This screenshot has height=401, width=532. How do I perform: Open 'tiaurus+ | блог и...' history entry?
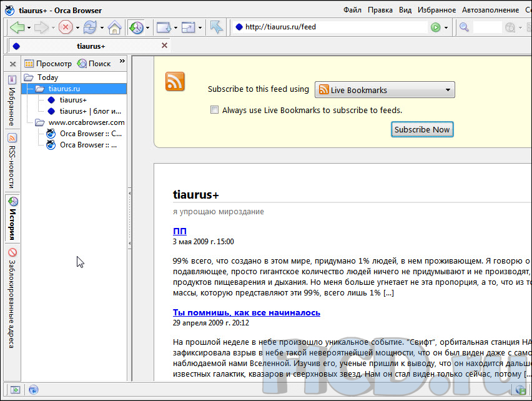84,111
